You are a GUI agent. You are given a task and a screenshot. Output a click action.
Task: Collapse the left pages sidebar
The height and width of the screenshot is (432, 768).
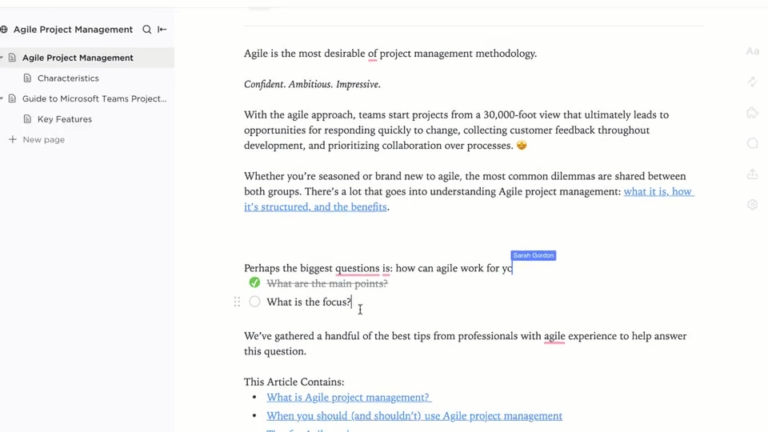[x=162, y=30]
